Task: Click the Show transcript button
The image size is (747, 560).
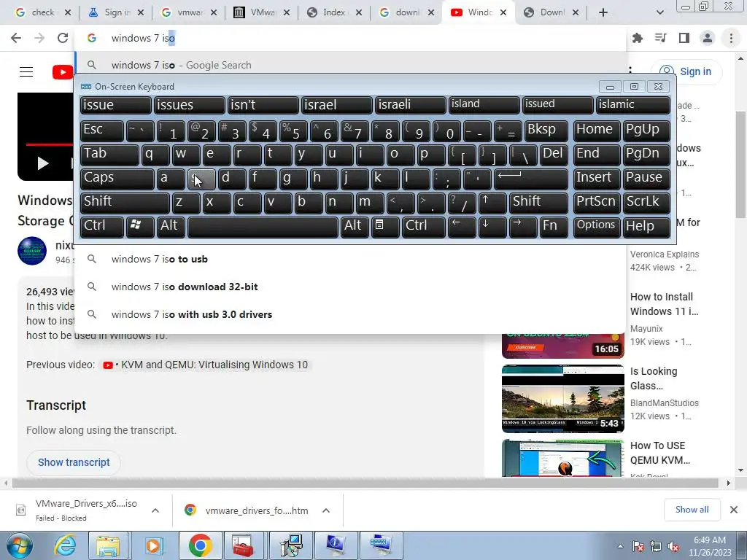Action: click(74, 462)
